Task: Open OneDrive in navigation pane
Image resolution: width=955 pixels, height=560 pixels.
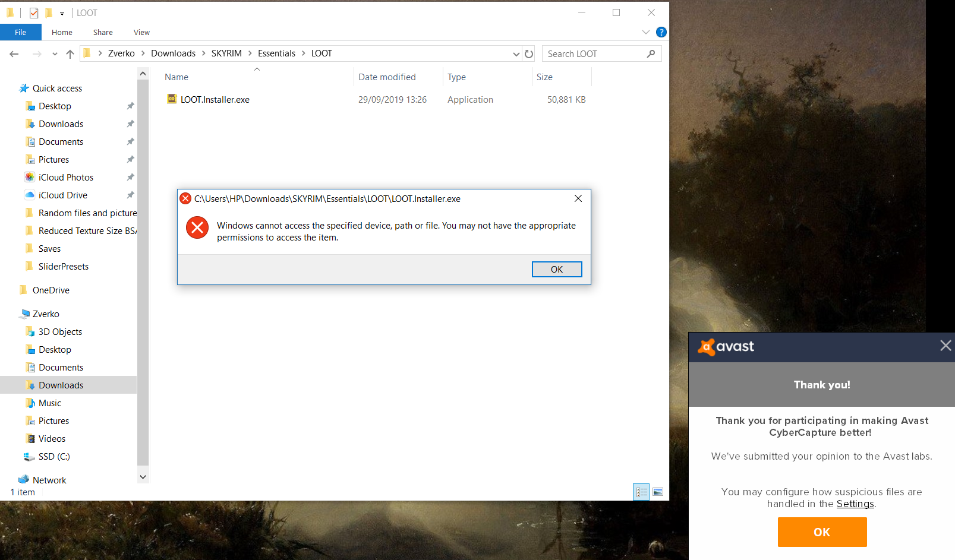Action: (51, 290)
